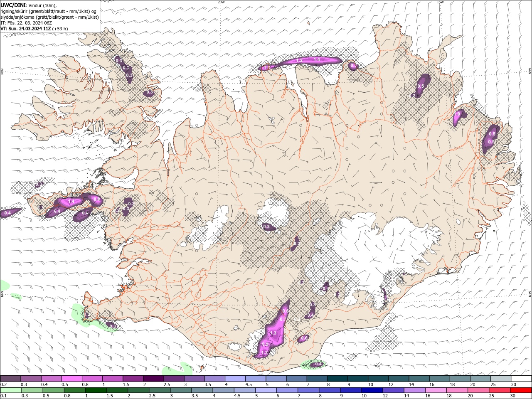This screenshot has height=399, width=532.
Task: Select darkest green 1 swatch in lower legend row
Action: pyautogui.click(x=96, y=390)
